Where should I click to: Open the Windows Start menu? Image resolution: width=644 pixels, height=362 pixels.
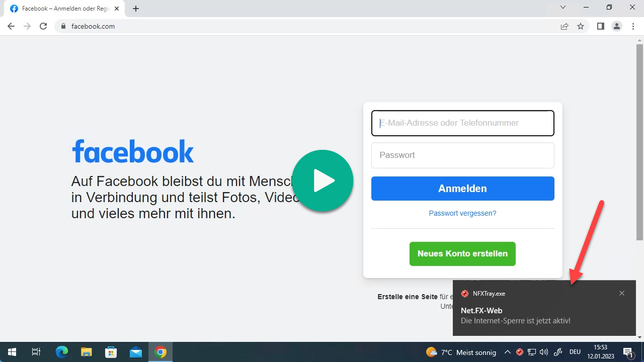pyautogui.click(x=12, y=352)
